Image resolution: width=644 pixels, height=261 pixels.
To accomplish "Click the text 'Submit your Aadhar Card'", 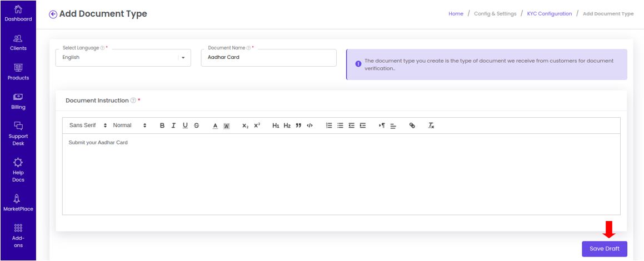I will tap(98, 143).
